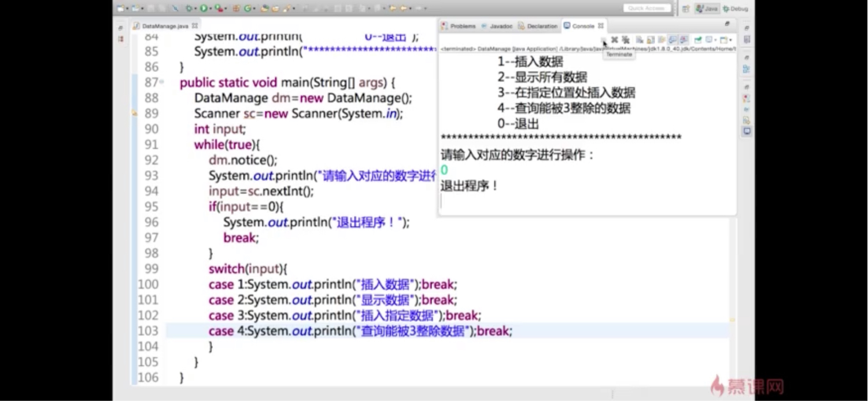The height and width of the screenshot is (401, 868).
Task: Click the Quick Access search field
Action: click(647, 8)
